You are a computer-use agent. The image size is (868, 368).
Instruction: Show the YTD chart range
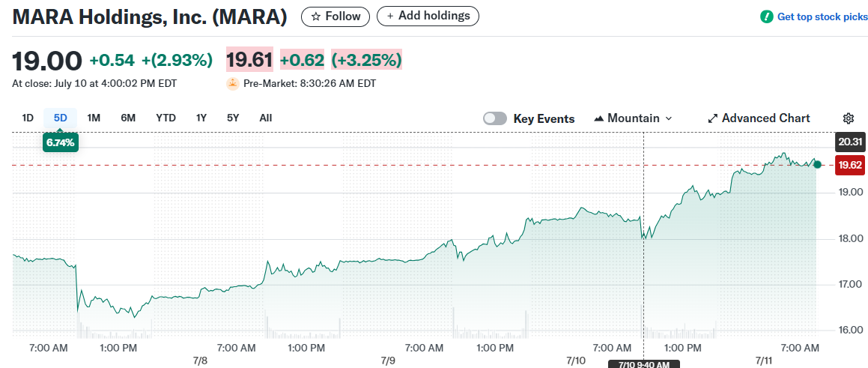coord(166,118)
